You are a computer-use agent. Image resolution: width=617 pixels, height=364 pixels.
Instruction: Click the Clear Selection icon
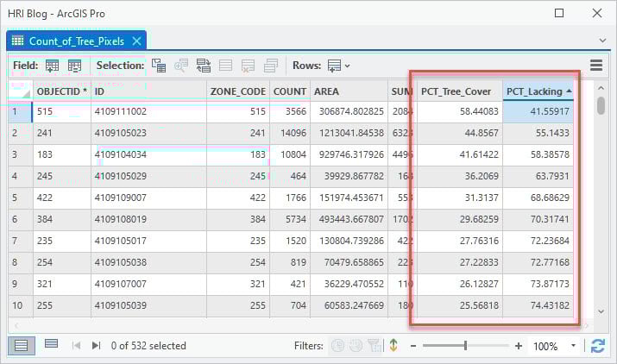pos(225,66)
